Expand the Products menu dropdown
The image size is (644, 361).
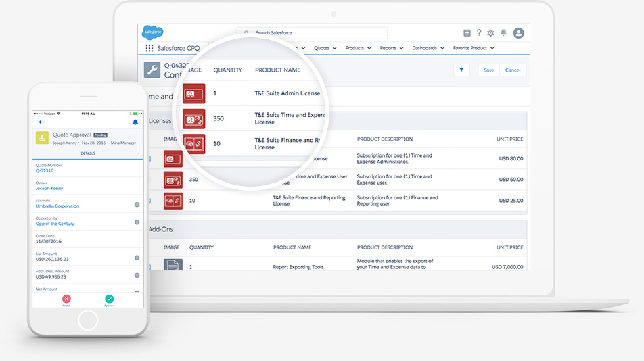pos(357,49)
